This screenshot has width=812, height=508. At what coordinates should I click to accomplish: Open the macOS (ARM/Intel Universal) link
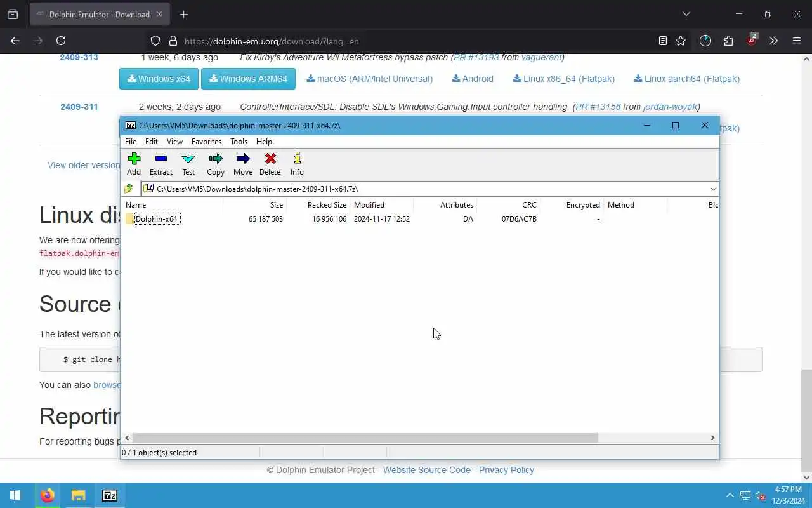pyautogui.click(x=369, y=79)
